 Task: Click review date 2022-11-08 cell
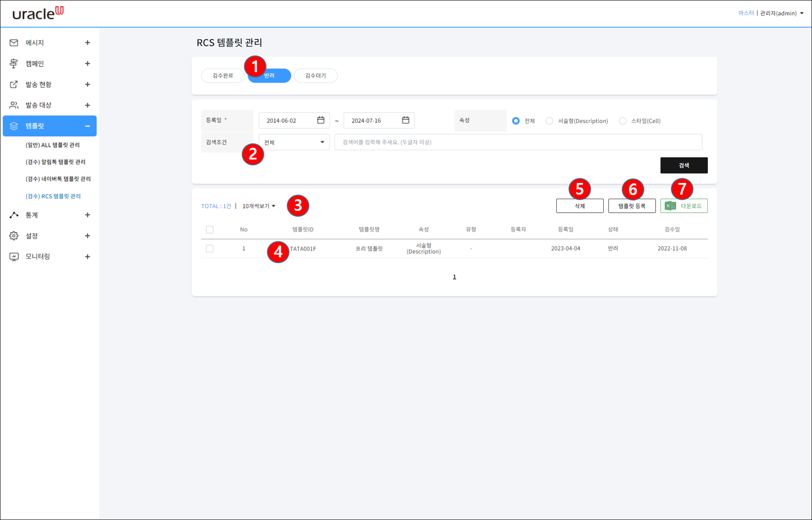tap(672, 249)
